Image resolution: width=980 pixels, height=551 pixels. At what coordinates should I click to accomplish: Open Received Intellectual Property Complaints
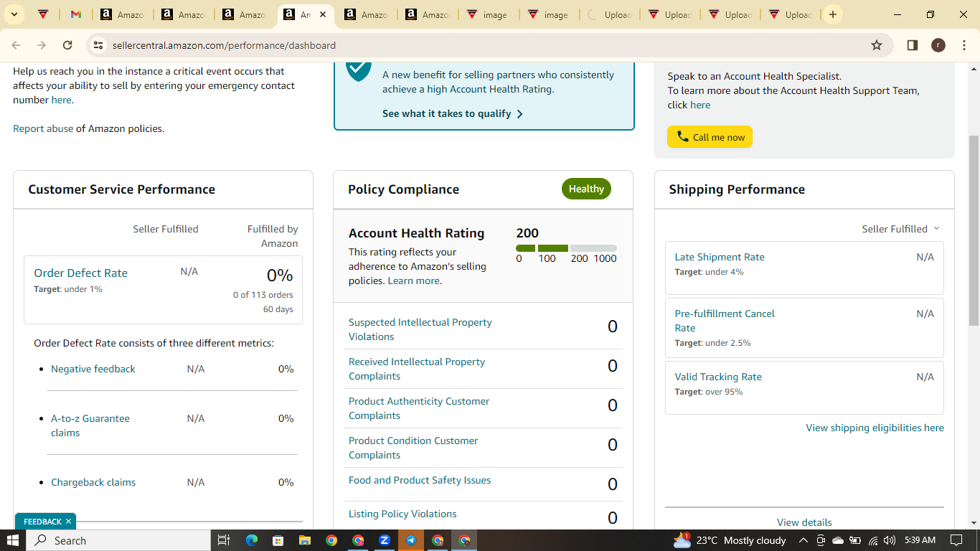click(x=417, y=369)
